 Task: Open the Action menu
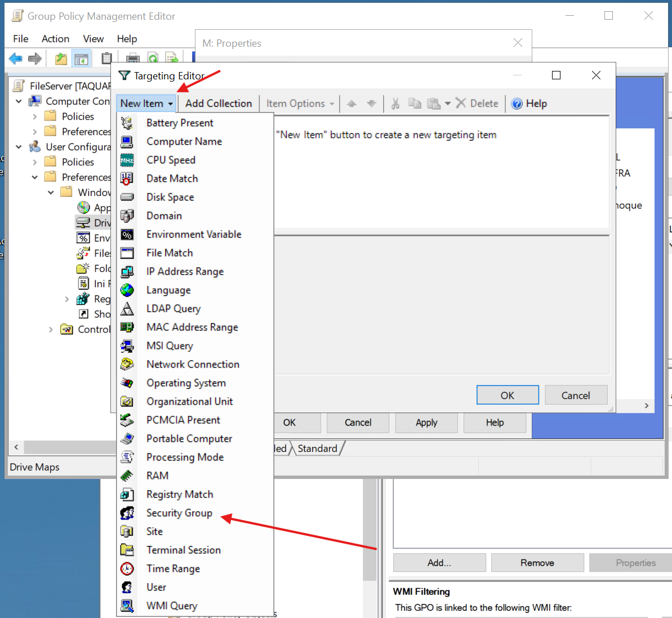[55, 38]
